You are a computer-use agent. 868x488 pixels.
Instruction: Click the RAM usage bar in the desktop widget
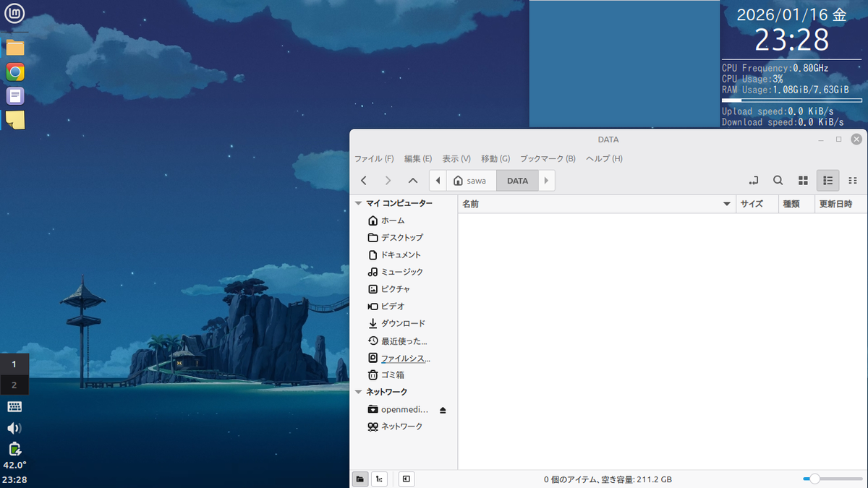792,100
